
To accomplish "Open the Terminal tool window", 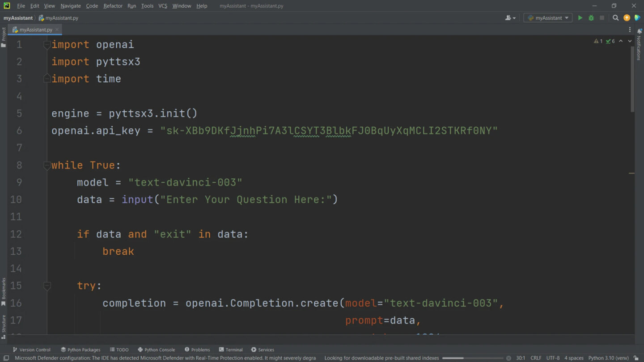I will (231, 349).
